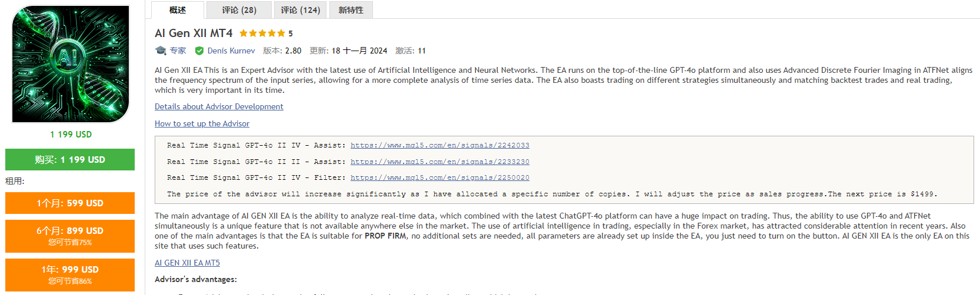This screenshot has height=295, width=980.
Task: Switch to the 新特性 tab
Action: click(351, 10)
